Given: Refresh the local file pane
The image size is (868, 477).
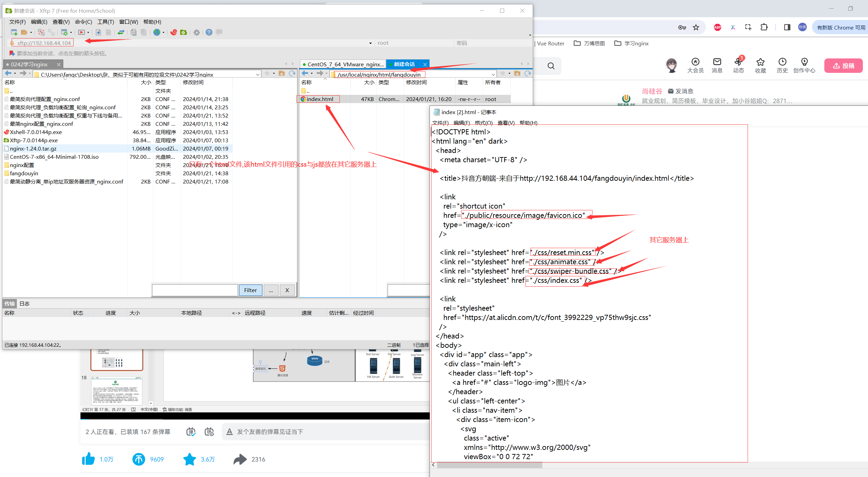Looking at the screenshot, I should 292,73.
